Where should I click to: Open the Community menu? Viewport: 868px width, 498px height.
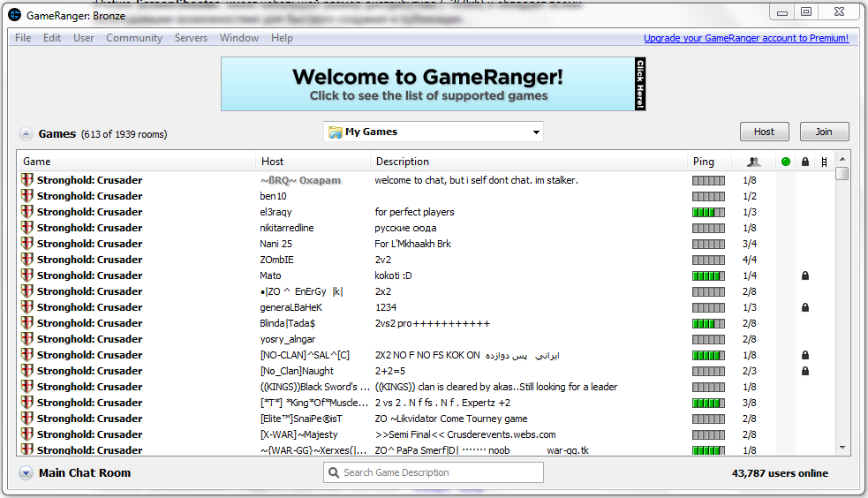134,38
